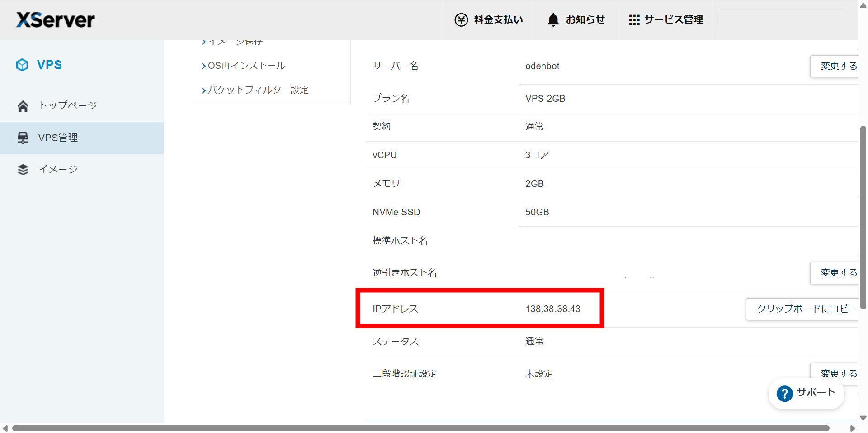Open the OS再インストール link

point(246,66)
